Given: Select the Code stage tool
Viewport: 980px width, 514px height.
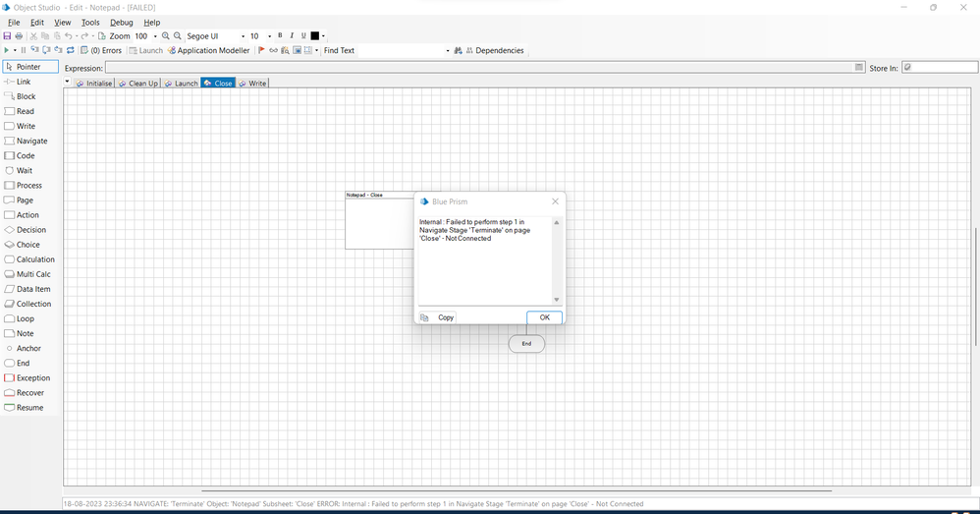Looking at the screenshot, I should click(x=20, y=155).
